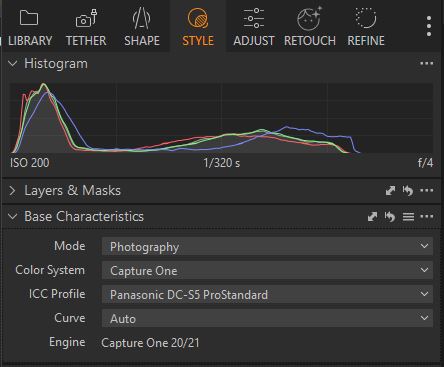Open the Shape tool tab

(x=142, y=27)
